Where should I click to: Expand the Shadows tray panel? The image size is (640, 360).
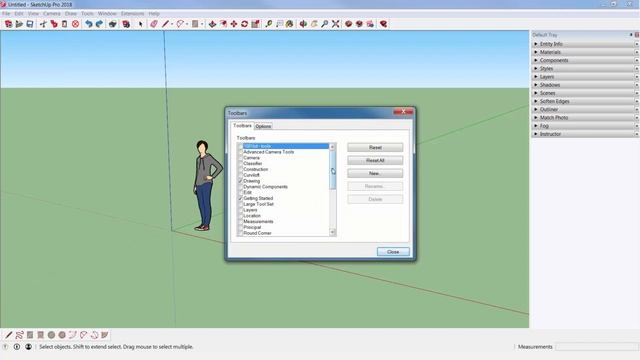pyautogui.click(x=585, y=85)
